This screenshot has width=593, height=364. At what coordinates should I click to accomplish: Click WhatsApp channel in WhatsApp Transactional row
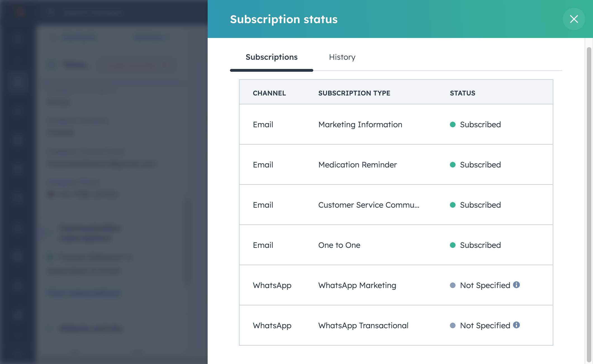click(272, 325)
